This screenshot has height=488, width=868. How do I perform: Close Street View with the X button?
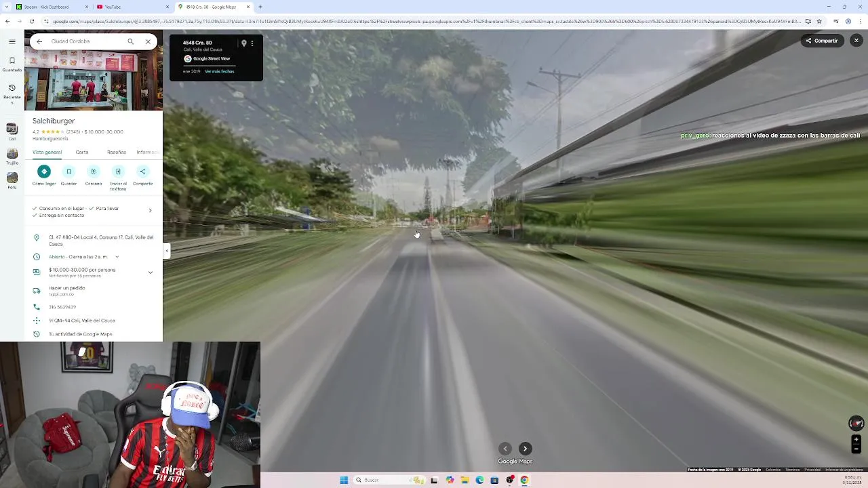tap(856, 41)
